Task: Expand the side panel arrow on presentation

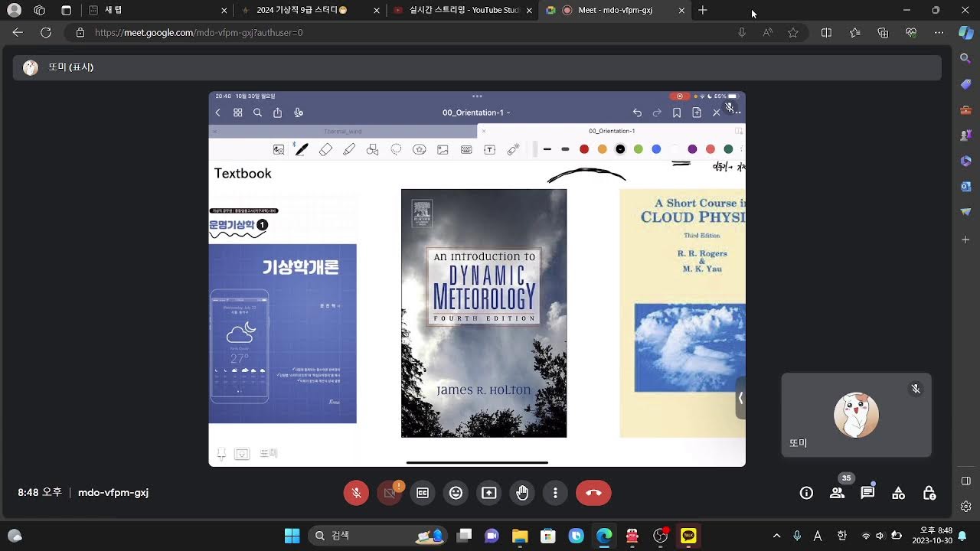Action: point(740,398)
